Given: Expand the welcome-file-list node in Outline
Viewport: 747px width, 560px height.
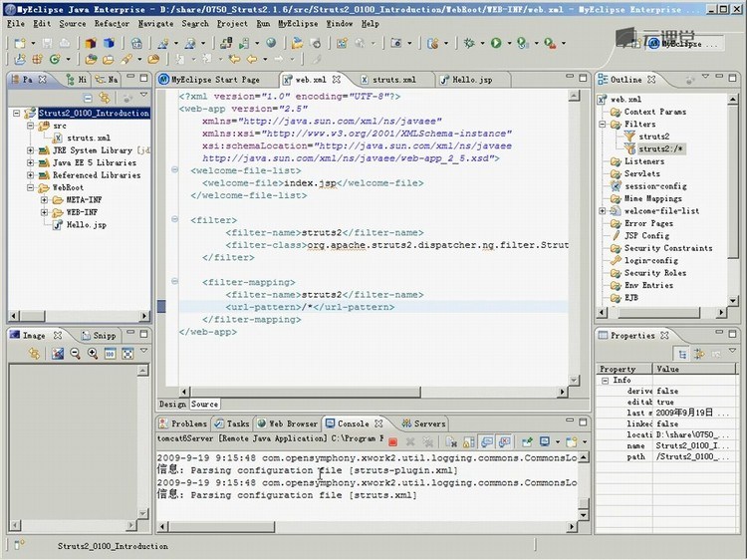Looking at the screenshot, I should pos(603,210).
